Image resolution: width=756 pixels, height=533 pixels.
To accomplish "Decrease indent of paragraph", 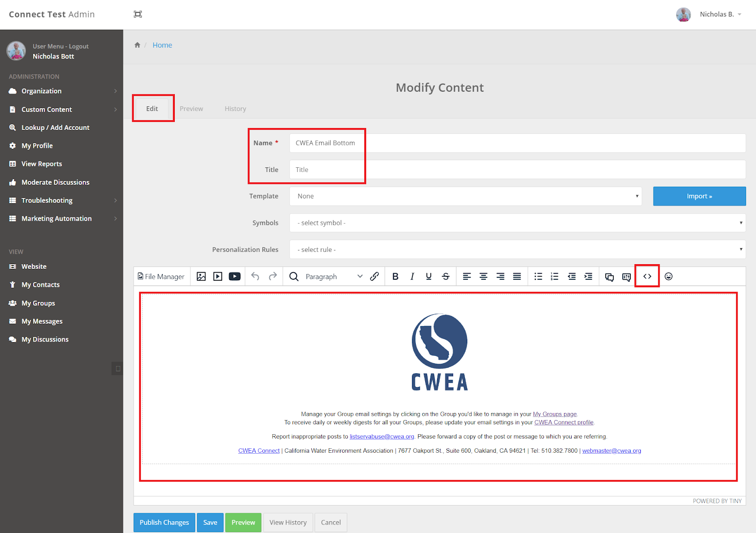I will click(572, 276).
